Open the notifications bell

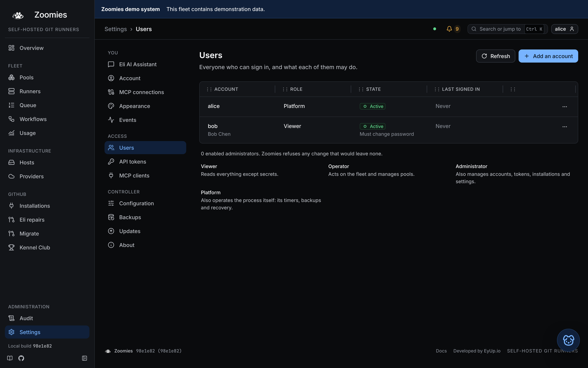pyautogui.click(x=449, y=29)
